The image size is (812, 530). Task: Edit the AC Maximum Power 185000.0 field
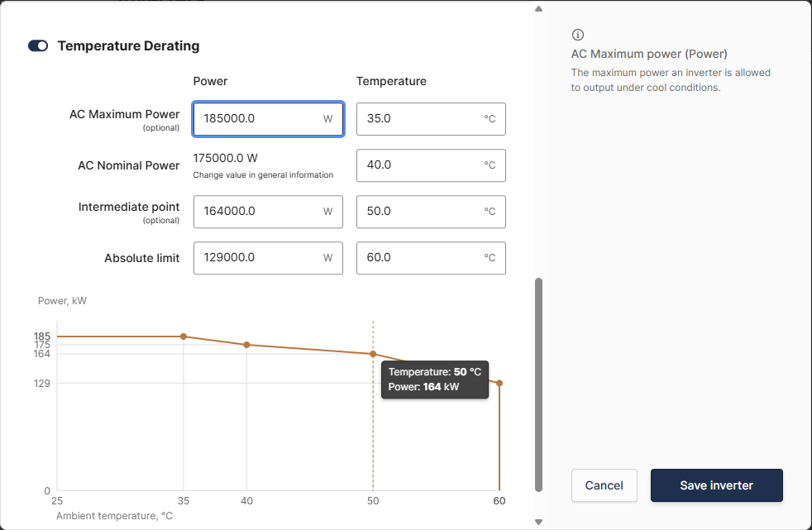tap(268, 119)
